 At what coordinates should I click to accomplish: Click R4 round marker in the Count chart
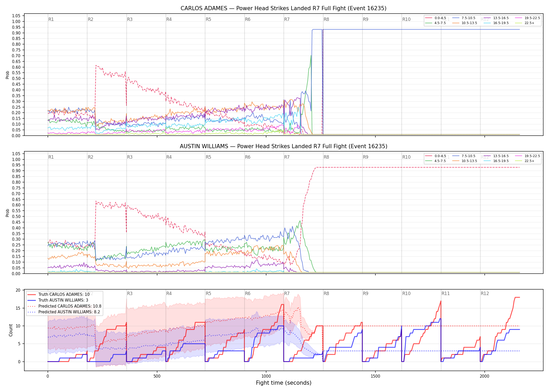pyautogui.click(x=169, y=293)
